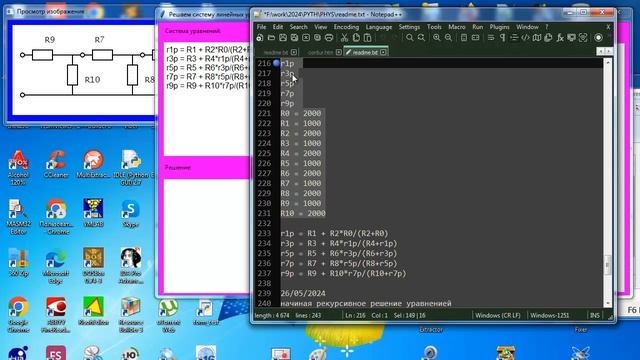Screen dimensions: 640x360
Task: Open the Macro menu in Notepad++
Action: point(456,27)
